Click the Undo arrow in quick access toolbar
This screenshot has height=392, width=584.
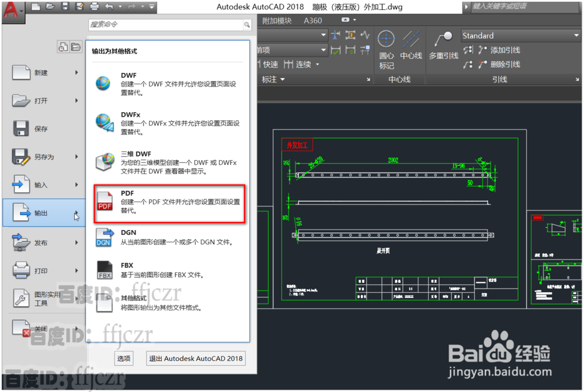[109, 6]
